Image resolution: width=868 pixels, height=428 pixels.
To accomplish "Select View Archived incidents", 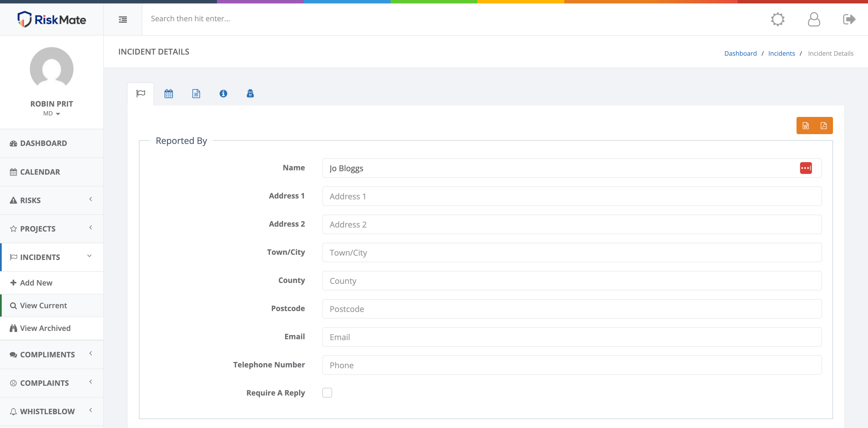I will [x=52, y=328].
